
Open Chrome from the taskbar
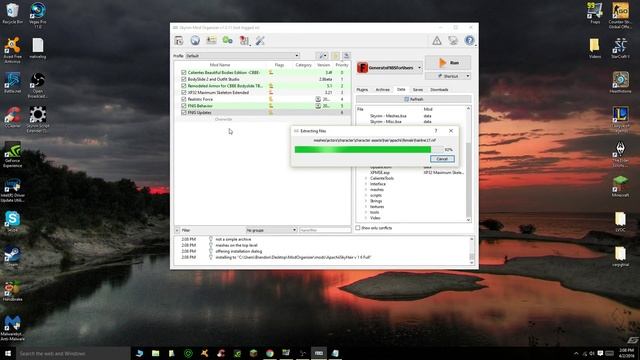coord(270,353)
